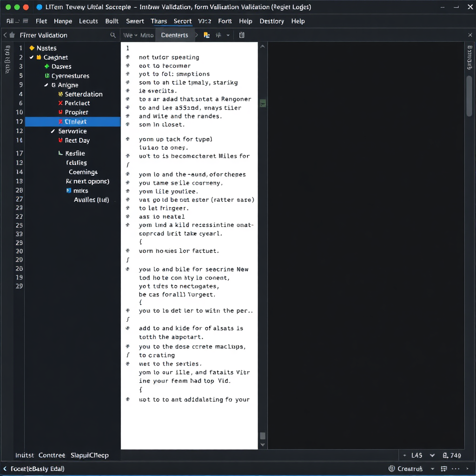The width and height of the screenshot is (476, 476).
Task: Click the Conttree button at the bottom
Action: pyautogui.click(x=52, y=455)
